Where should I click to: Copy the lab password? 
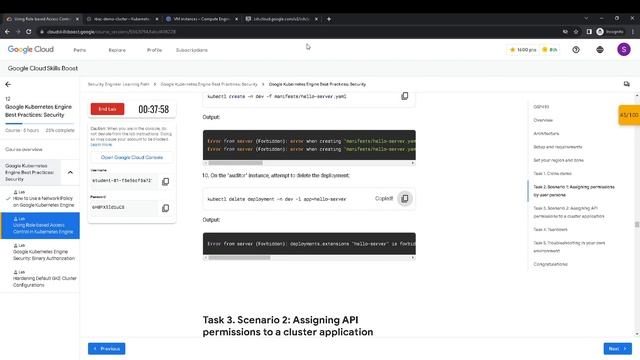coord(165,208)
